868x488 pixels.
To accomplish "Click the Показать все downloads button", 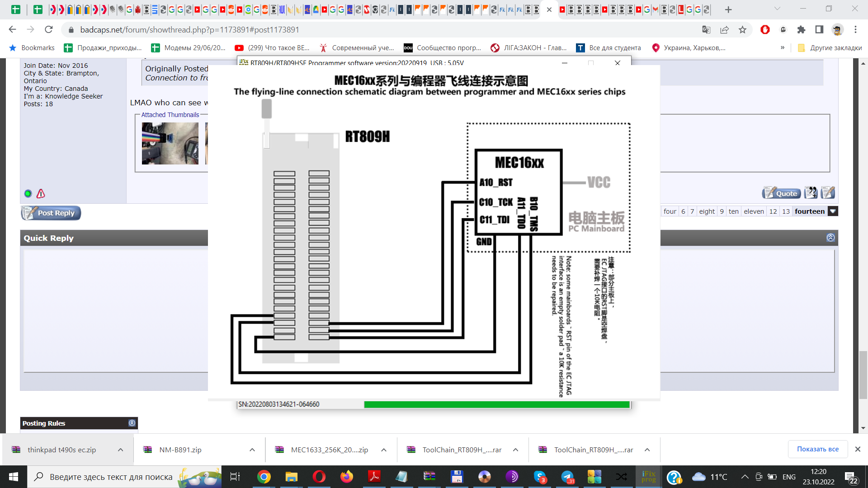I will pyautogui.click(x=817, y=449).
